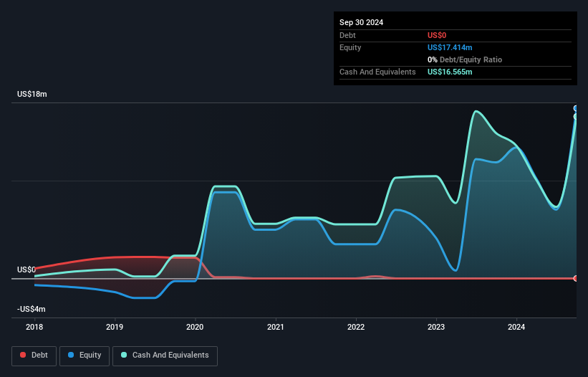Image resolution: width=588 pixels, height=377 pixels.
Task: Click the 2019 x-axis label
Action: coord(115,327)
